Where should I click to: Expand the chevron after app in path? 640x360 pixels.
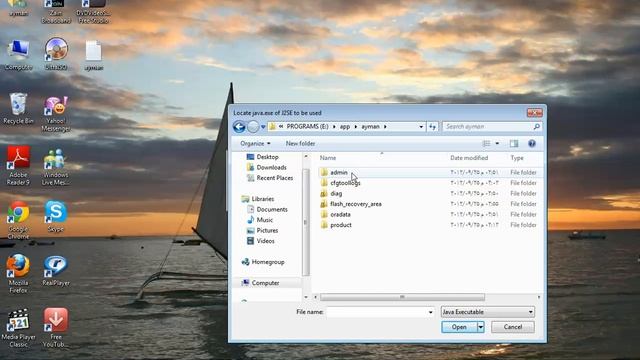[356, 127]
